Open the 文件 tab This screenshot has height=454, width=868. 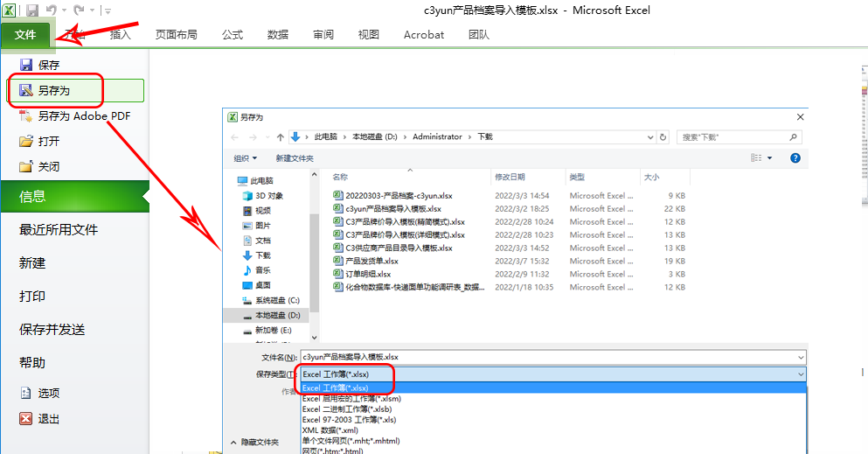tap(25, 35)
